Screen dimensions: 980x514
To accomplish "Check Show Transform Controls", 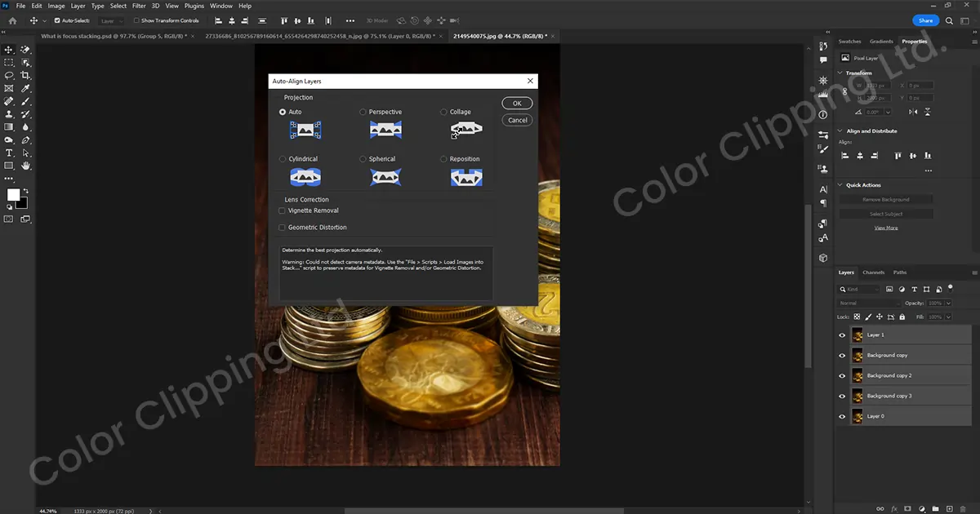I will (x=136, y=20).
